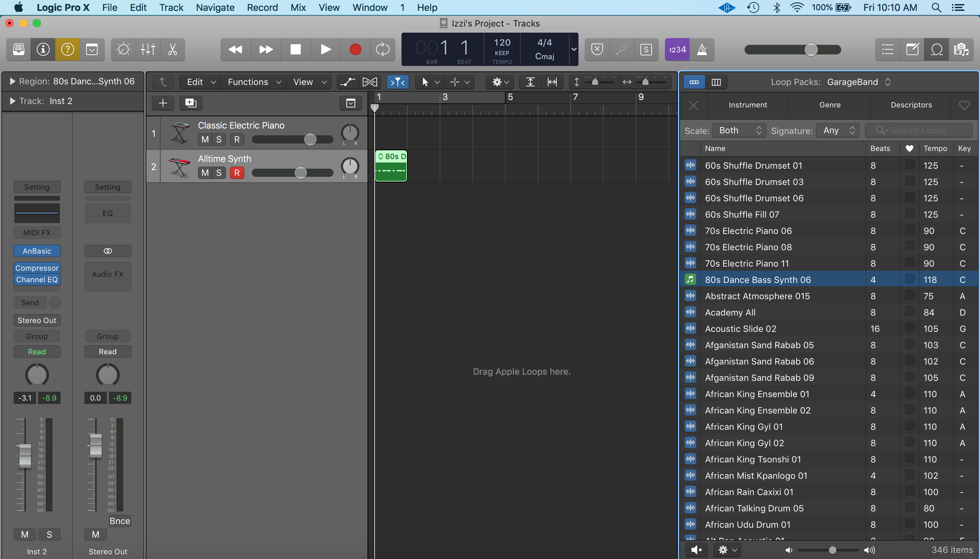Click the Duplicate Track button

[191, 103]
